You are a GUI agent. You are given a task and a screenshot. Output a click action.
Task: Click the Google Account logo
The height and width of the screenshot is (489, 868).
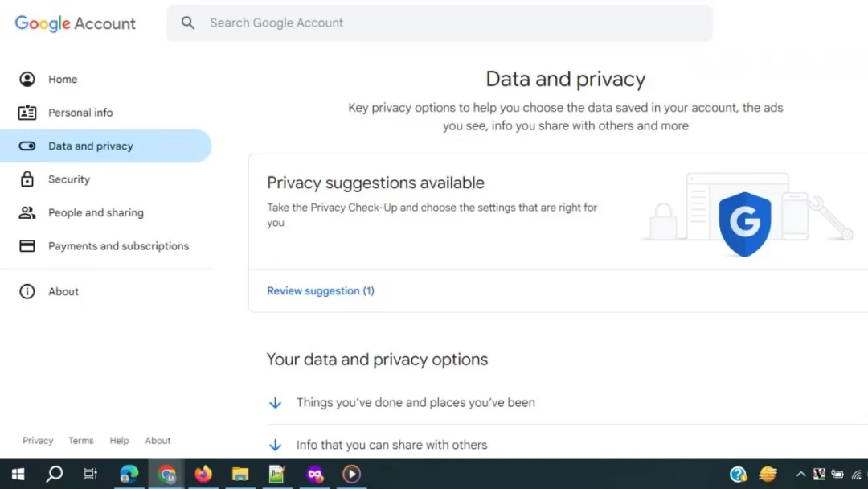(75, 23)
